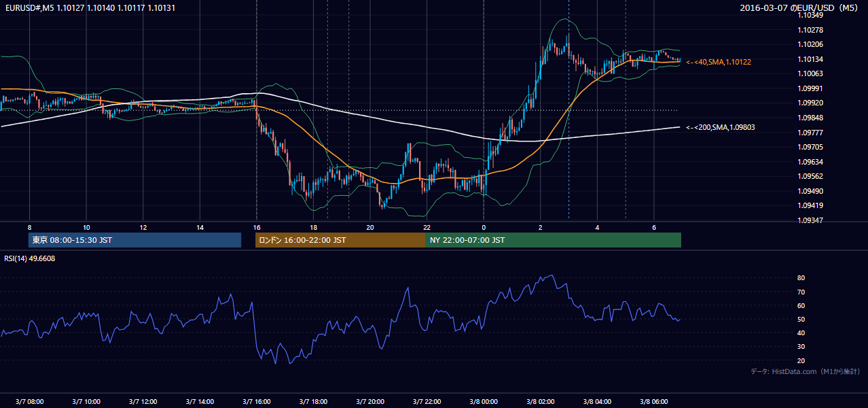868x408 pixels.
Task: Click the 1.09991 price axis label
Action: click(x=810, y=88)
